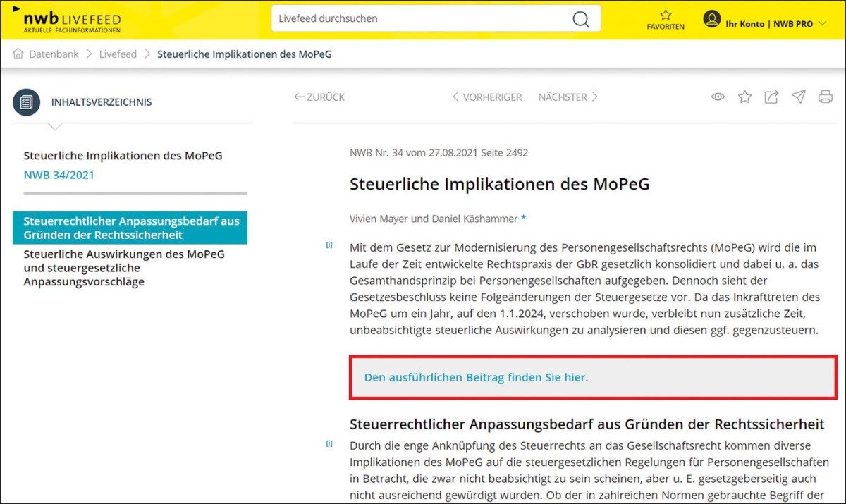
Task: Click the home icon in the breadcrumb
Action: point(18,54)
